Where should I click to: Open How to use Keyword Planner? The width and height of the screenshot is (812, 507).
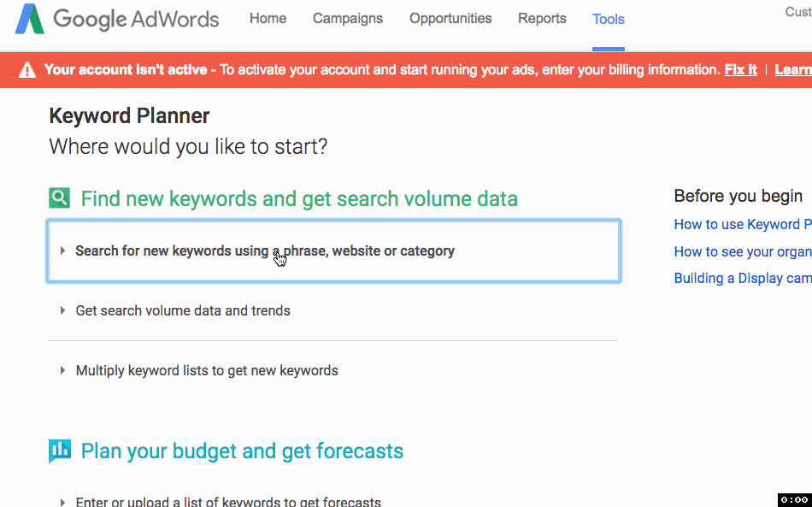click(x=743, y=224)
